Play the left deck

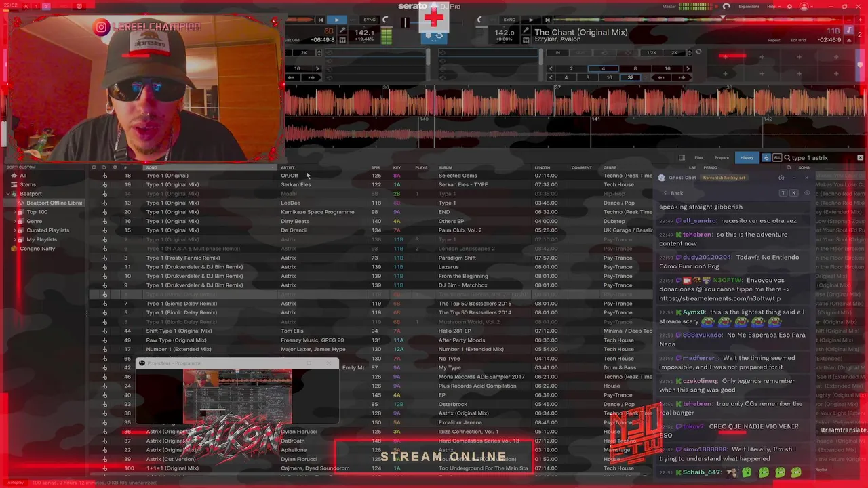click(x=336, y=20)
